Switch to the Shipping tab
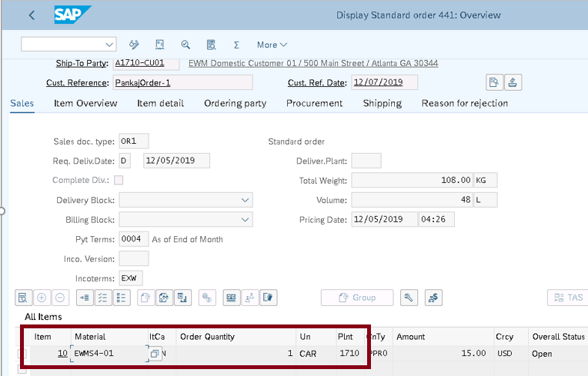588x376 pixels. tap(382, 103)
